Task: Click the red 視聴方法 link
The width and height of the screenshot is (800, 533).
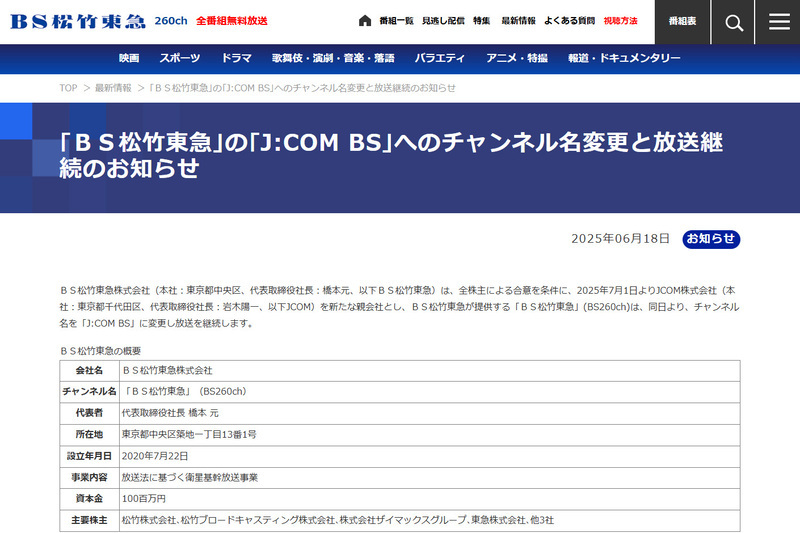Action: (620, 21)
